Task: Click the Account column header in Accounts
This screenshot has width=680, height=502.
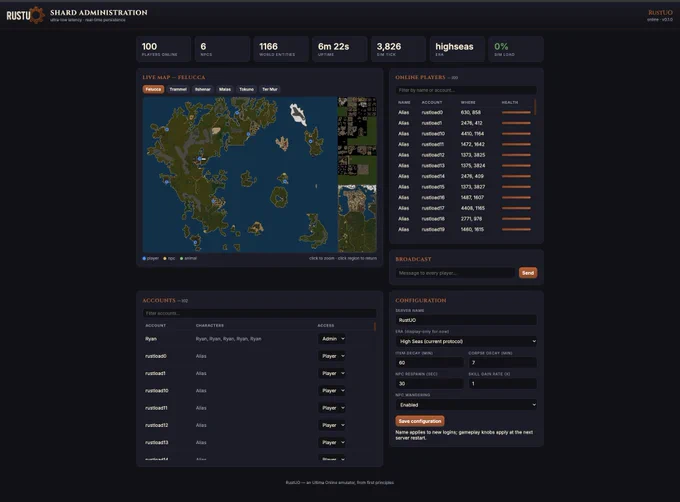Action: (x=155, y=326)
